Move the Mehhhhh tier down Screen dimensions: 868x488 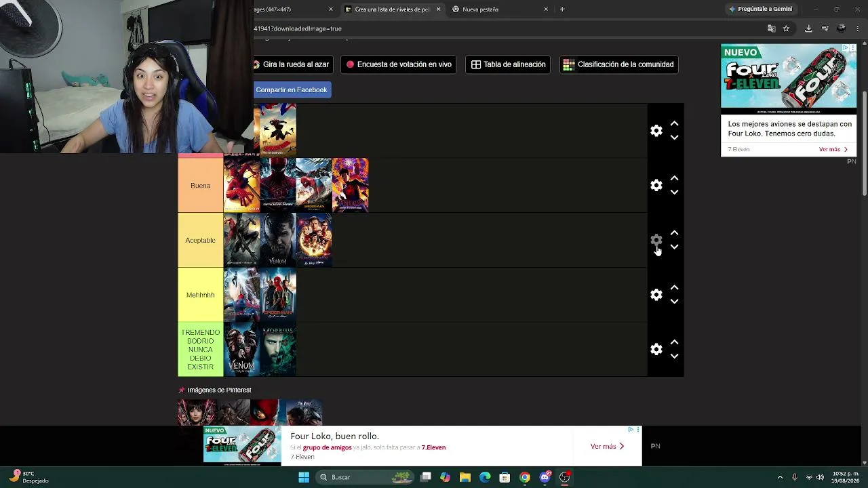674,302
